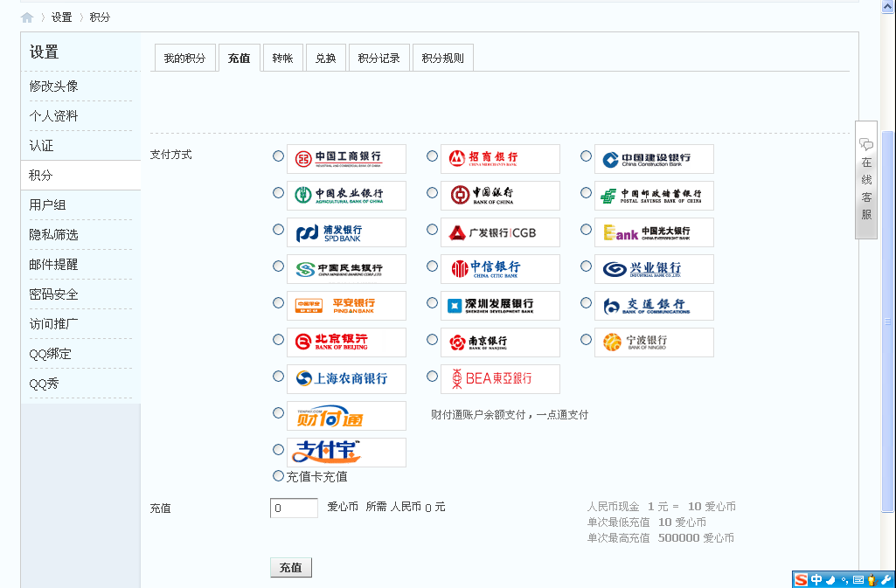Open the soft keyboard icon in the IME bar

click(858, 580)
